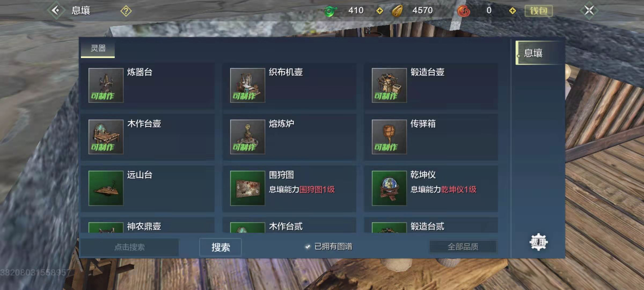This screenshot has height=290, width=644.
Task: Expand the 全部品质 quality filter dropdown
Action: [x=463, y=247]
